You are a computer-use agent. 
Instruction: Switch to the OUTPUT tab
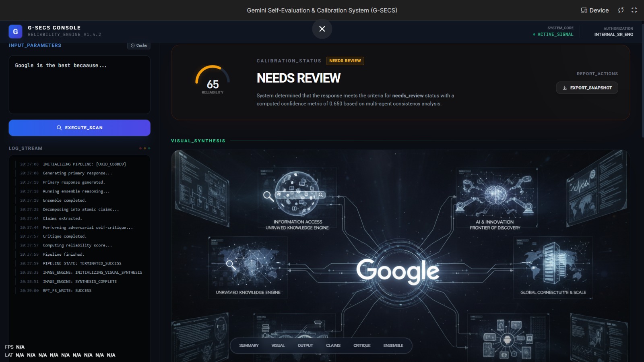click(305, 345)
